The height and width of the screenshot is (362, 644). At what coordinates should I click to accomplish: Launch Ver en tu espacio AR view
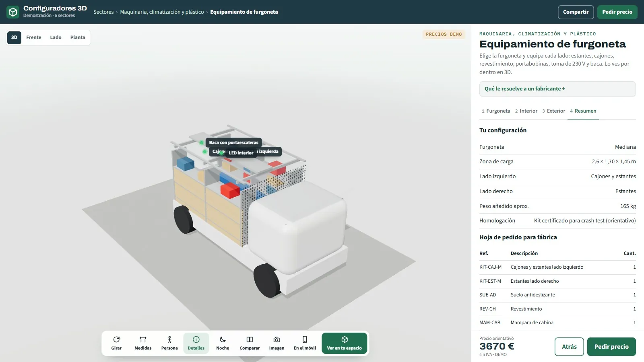point(344,343)
